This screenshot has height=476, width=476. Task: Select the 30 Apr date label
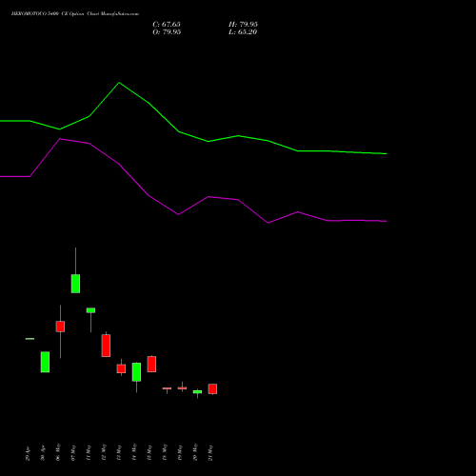[43, 453]
